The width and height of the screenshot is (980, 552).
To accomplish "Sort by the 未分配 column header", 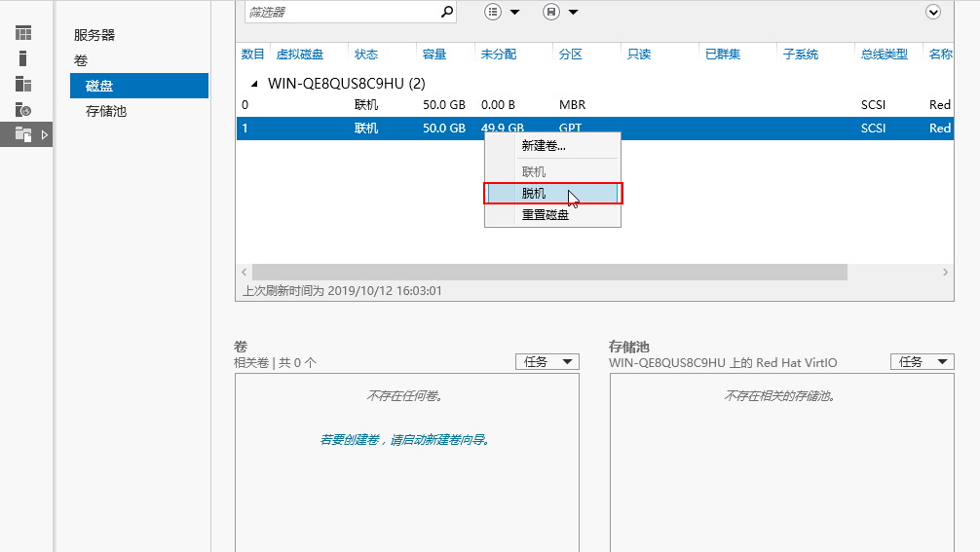I will click(499, 55).
